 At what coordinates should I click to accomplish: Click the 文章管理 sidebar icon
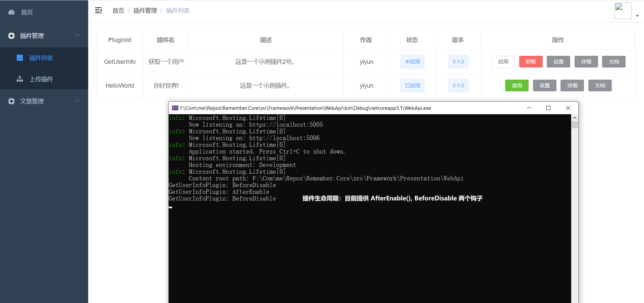pos(11,101)
